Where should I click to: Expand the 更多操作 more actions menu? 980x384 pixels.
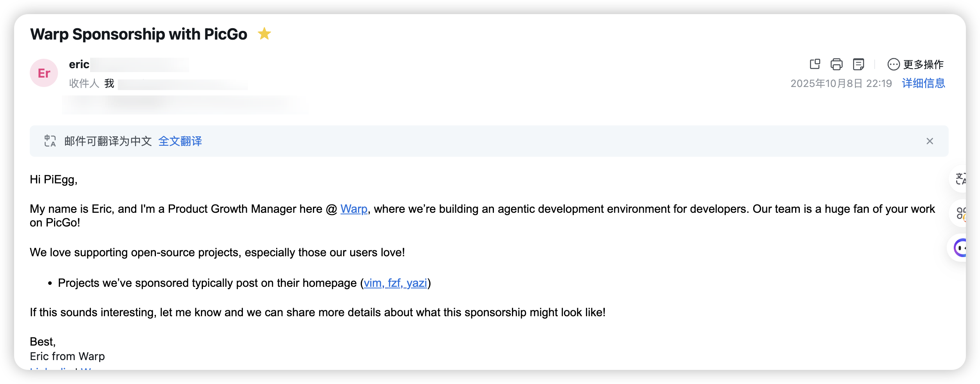915,64
